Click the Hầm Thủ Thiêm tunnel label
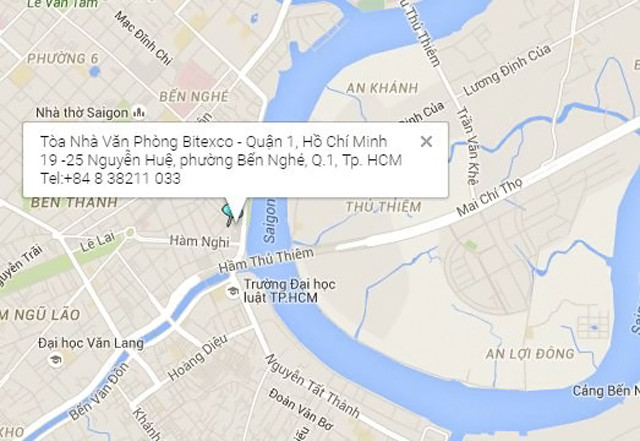The width and height of the screenshot is (640, 441). pos(266,261)
